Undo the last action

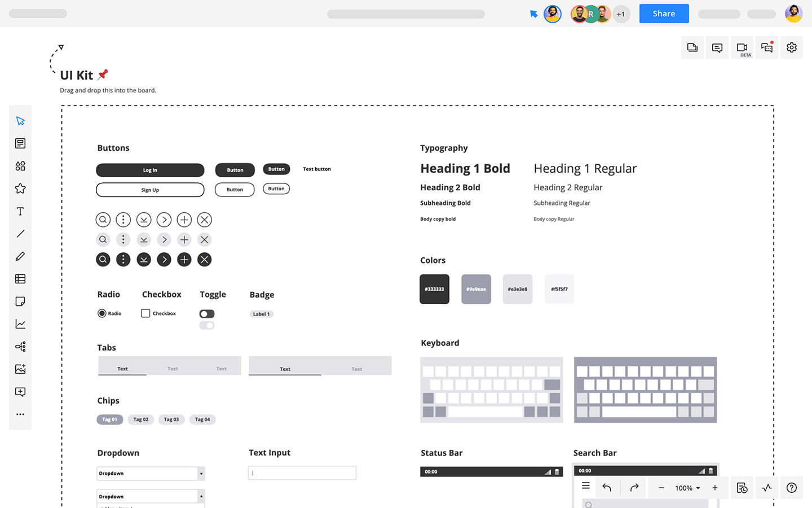pyautogui.click(x=607, y=488)
